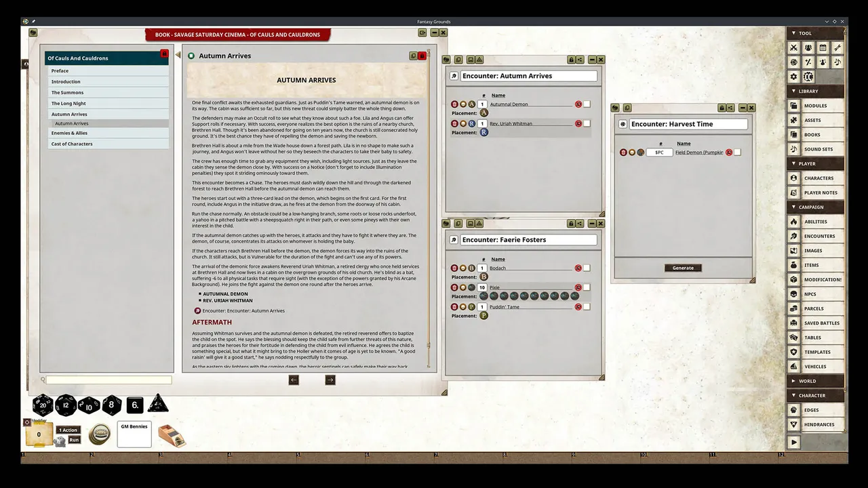868x488 pixels.
Task: Check the Field Demon row checkbox
Action: [x=737, y=152]
